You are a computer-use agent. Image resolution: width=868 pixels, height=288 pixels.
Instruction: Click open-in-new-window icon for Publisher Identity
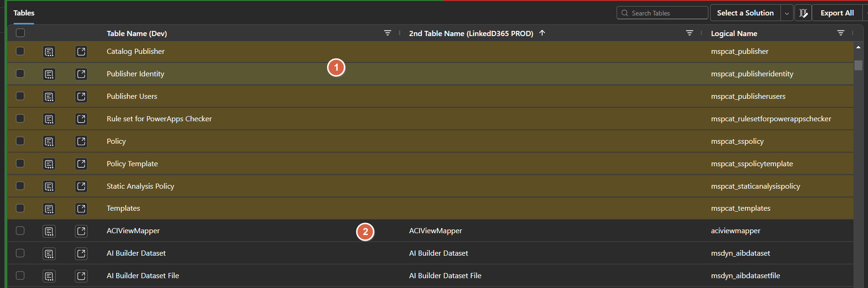[x=81, y=74]
